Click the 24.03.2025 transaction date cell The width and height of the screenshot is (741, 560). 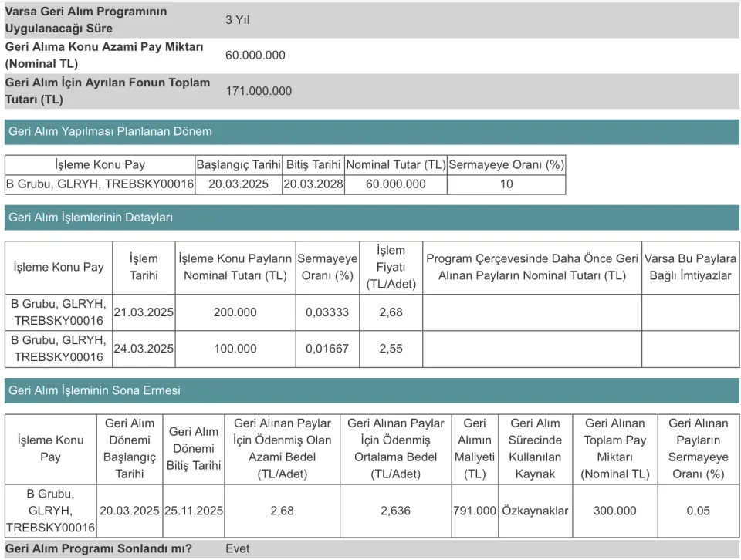tap(144, 348)
